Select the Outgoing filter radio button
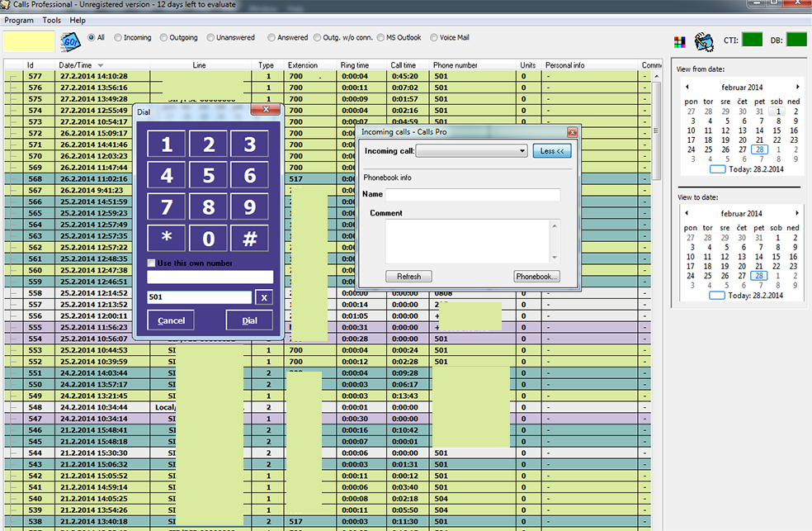812x531 pixels. (x=163, y=37)
